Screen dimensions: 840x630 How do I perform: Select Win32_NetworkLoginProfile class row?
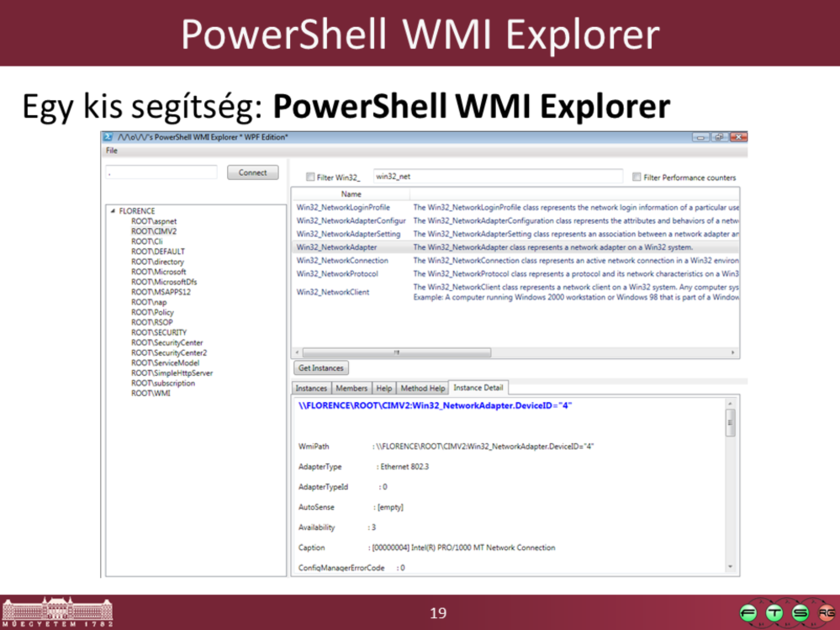pos(516,207)
